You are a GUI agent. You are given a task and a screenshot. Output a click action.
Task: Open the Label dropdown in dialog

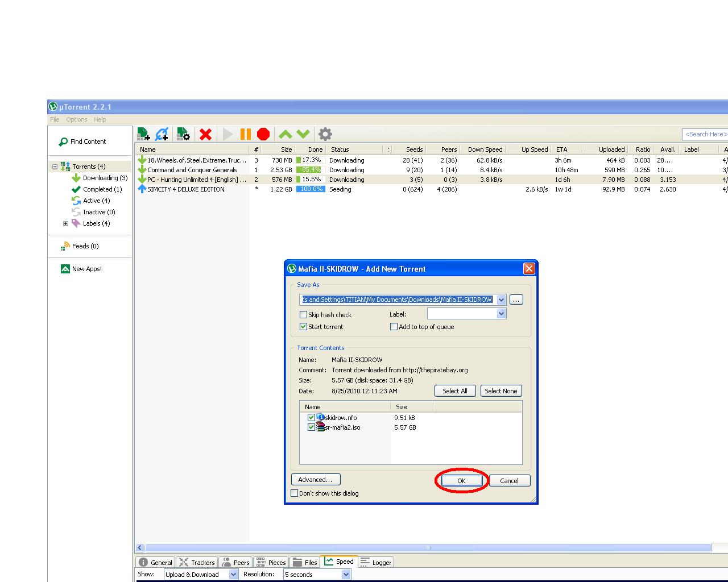[501, 314]
